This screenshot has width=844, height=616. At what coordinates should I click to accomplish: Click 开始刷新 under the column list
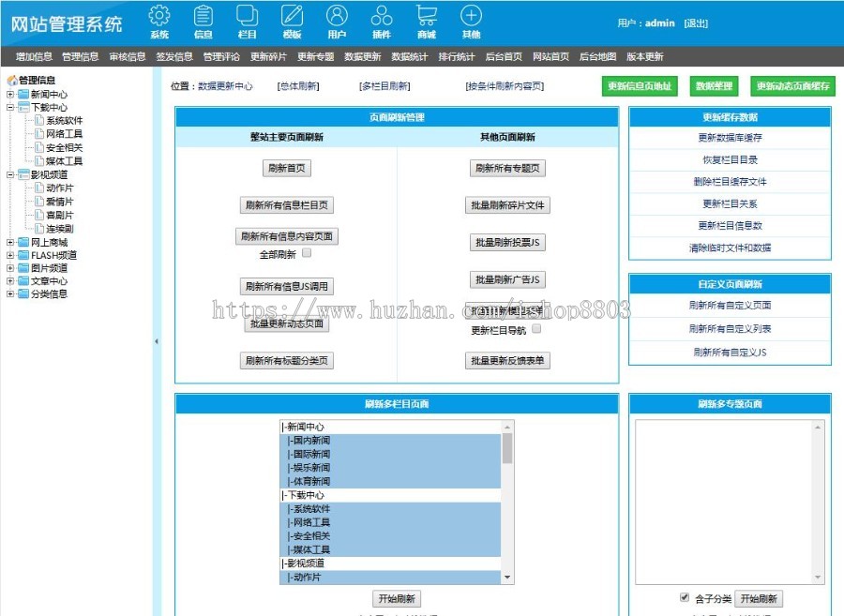click(x=397, y=598)
